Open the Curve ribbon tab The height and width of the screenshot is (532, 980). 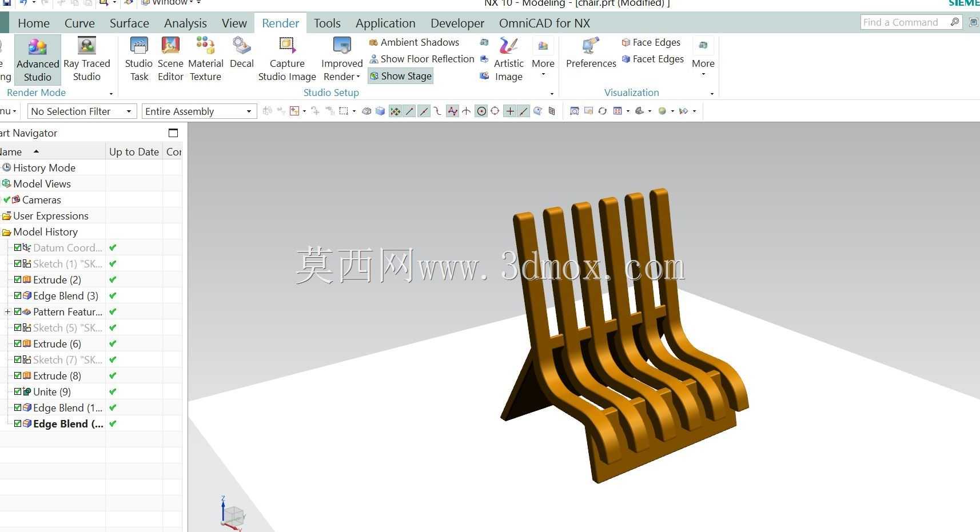point(79,23)
